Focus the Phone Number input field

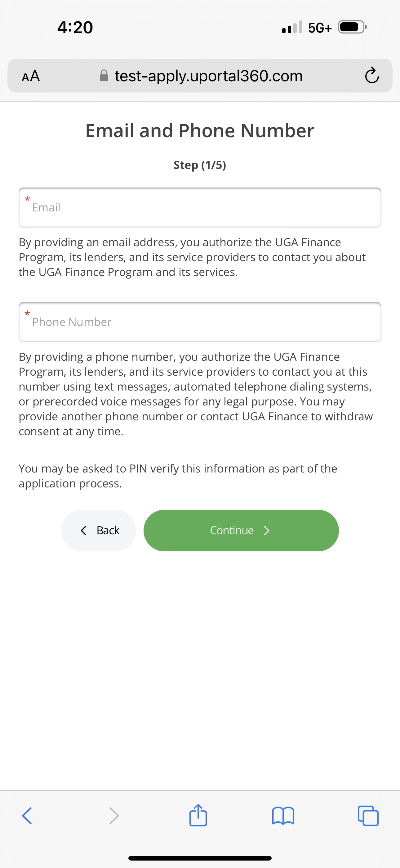[x=200, y=322]
